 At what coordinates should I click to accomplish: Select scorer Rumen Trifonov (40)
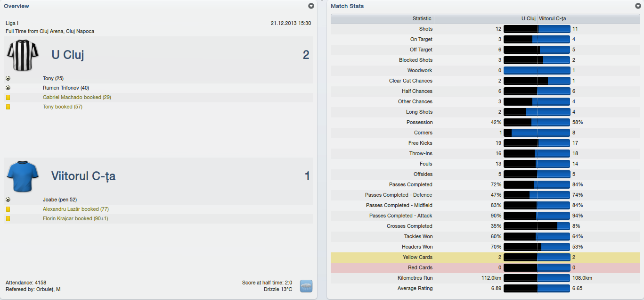(x=66, y=88)
